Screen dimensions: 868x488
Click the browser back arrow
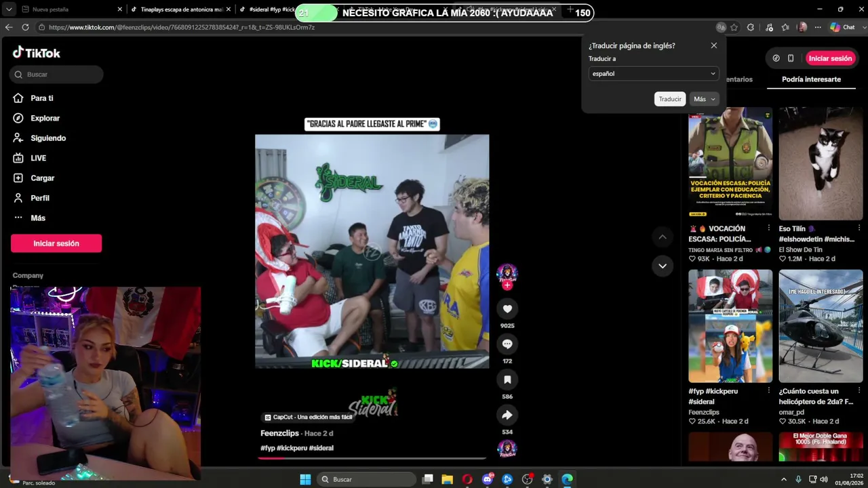(x=9, y=27)
